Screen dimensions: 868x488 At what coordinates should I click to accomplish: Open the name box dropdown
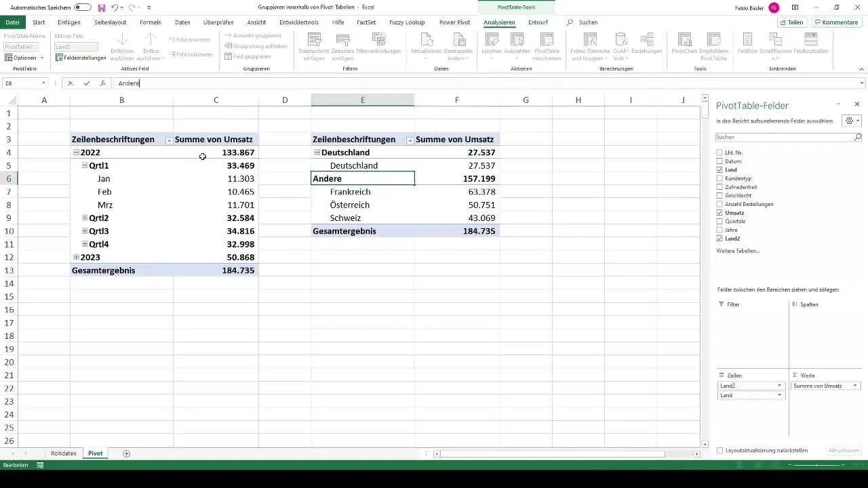pos(43,83)
